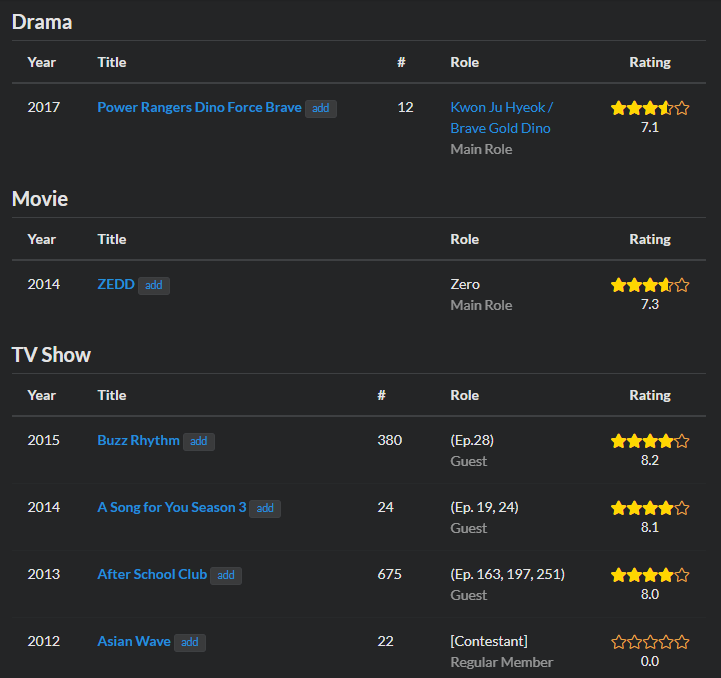Click add button next to Buzz Rhythm
This screenshot has width=721, height=678.
point(199,441)
